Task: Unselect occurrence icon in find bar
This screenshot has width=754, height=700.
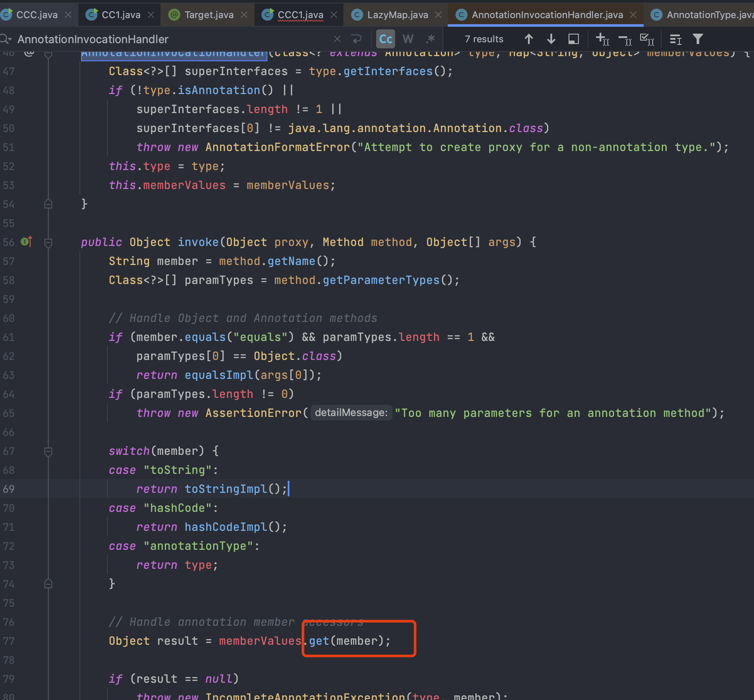Action: point(625,40)
